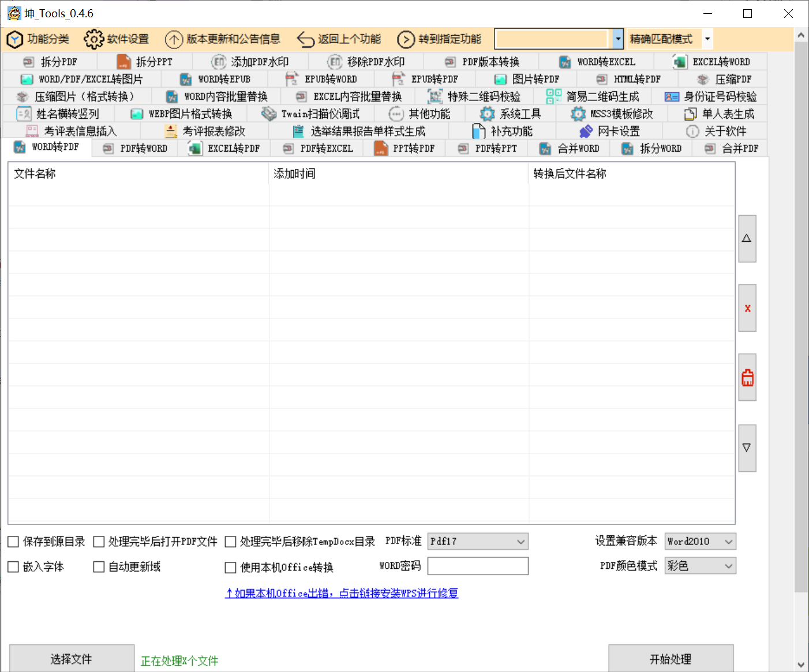Switch to the EXCEL转PDF tab
Image resolution: width=809 pixels, height=672 pixels.
tap(224, 148)
